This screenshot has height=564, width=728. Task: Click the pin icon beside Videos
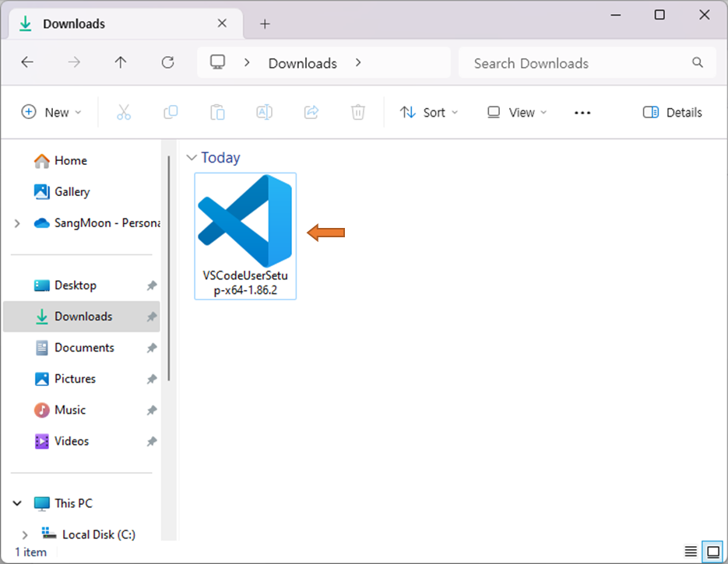tap(152, 441)
